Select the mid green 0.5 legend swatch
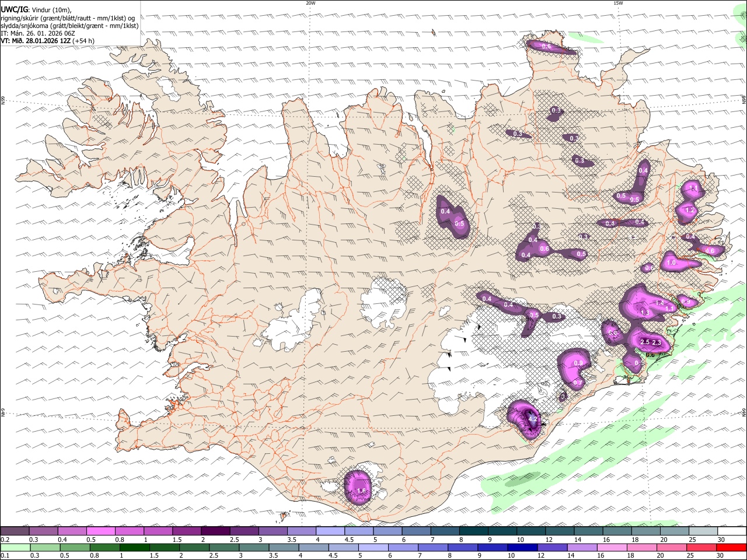The width and height of the screenshot is (747, 560). tap(75, 548)
